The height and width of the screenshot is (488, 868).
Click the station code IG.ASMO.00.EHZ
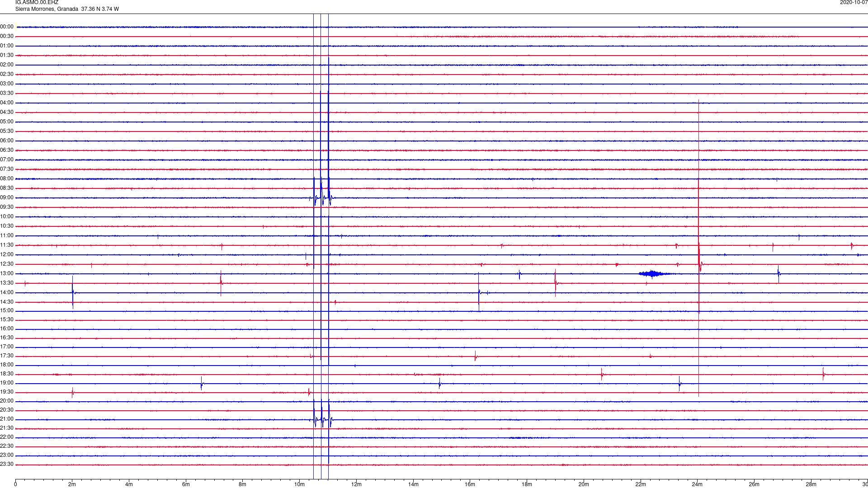point(37,3)
